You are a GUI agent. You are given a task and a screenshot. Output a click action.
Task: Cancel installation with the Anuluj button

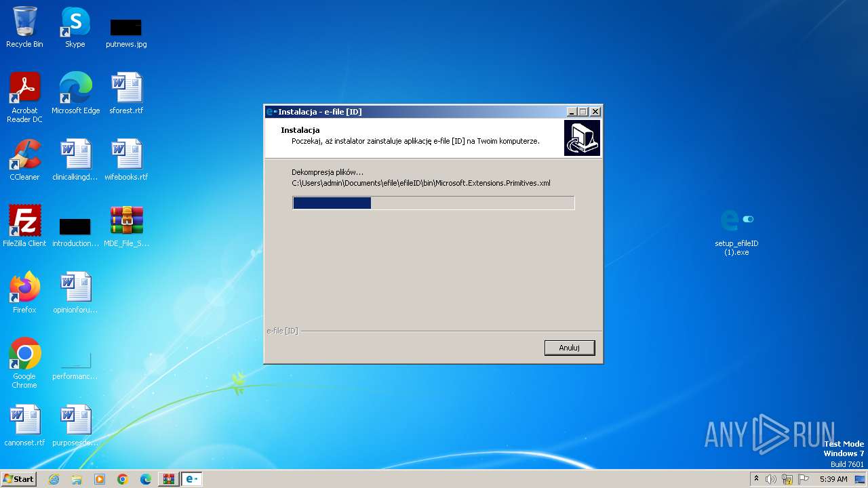570,348
